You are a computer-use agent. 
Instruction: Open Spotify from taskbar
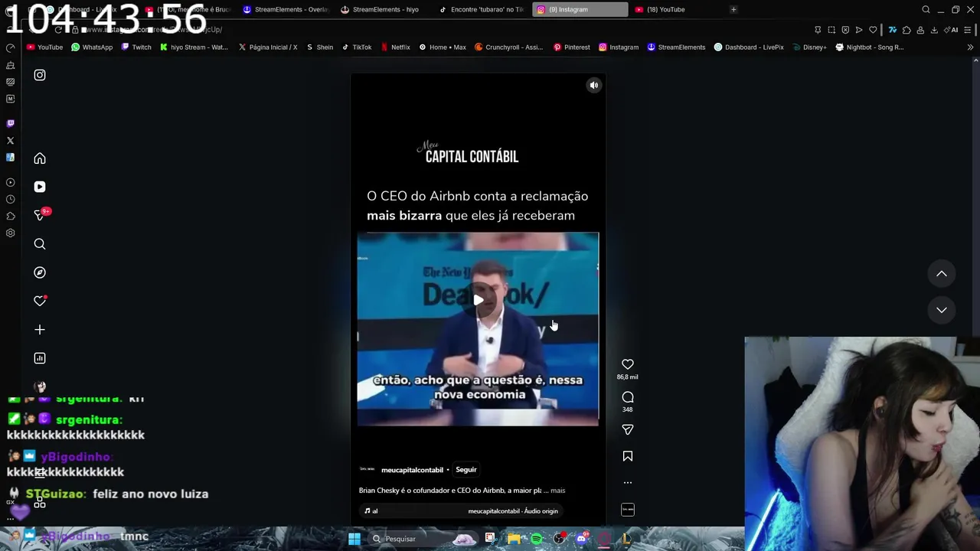(x=537, y=539)
